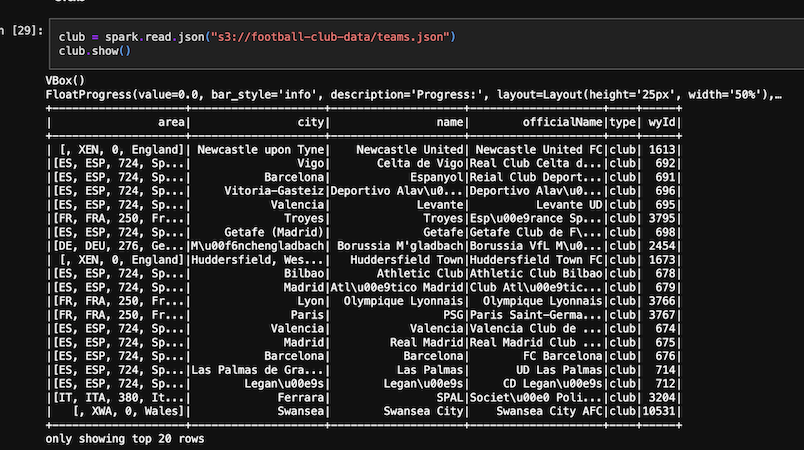The height and width of the screenshot is (450, 804).
Task: Click the VBox() output line
Action: (x=65, y=80)
